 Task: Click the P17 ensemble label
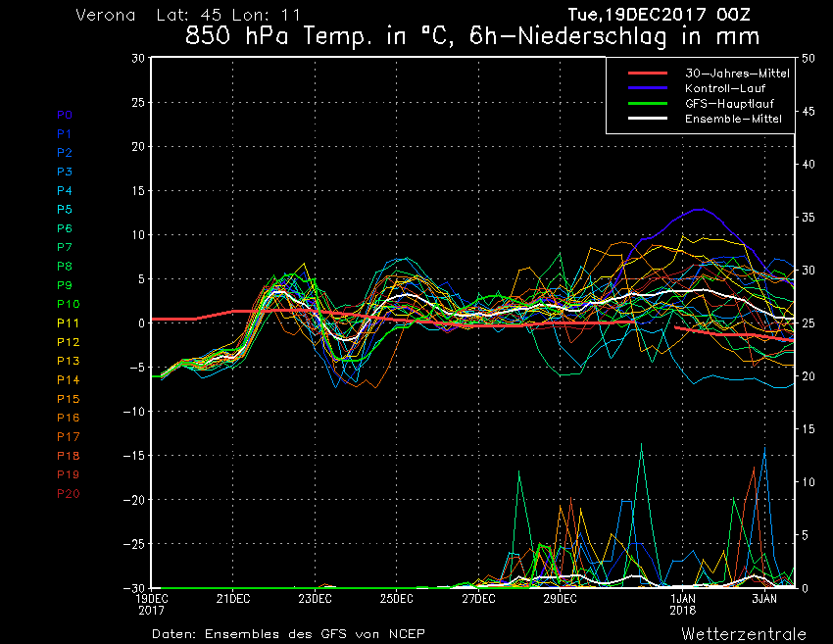pyautogui.click(x=69, y=437)
